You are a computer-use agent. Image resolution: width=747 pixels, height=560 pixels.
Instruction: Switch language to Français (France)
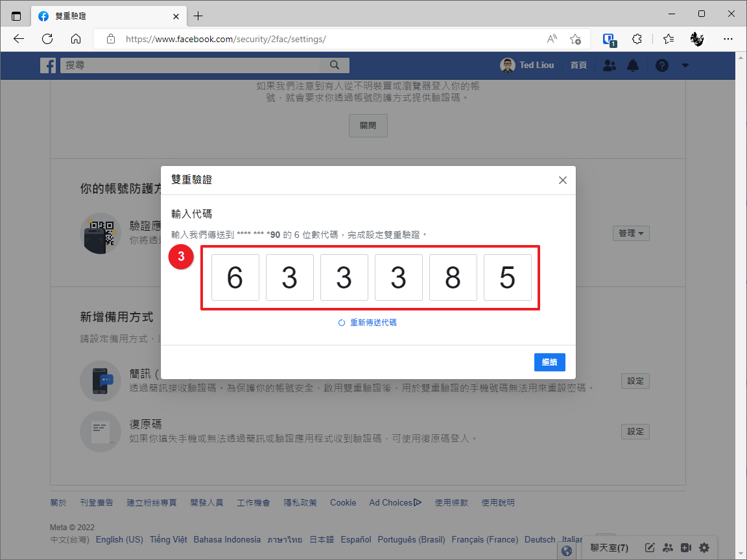(x=484, y=539)
